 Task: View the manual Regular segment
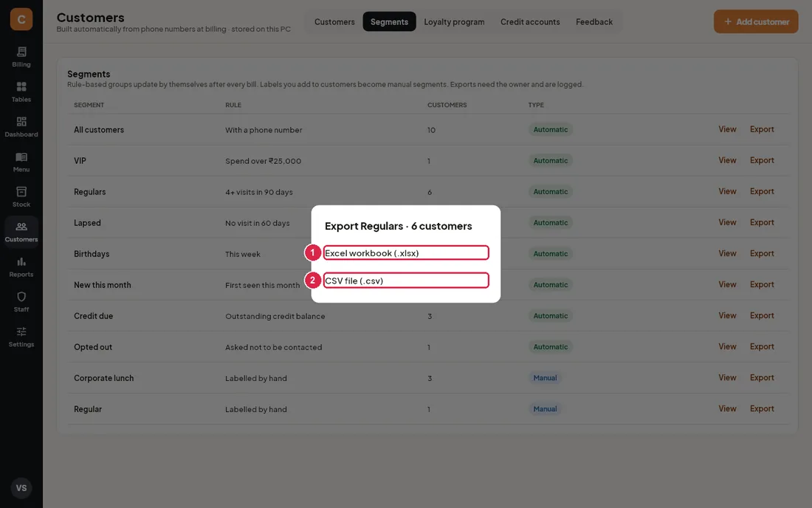[727, 409]
